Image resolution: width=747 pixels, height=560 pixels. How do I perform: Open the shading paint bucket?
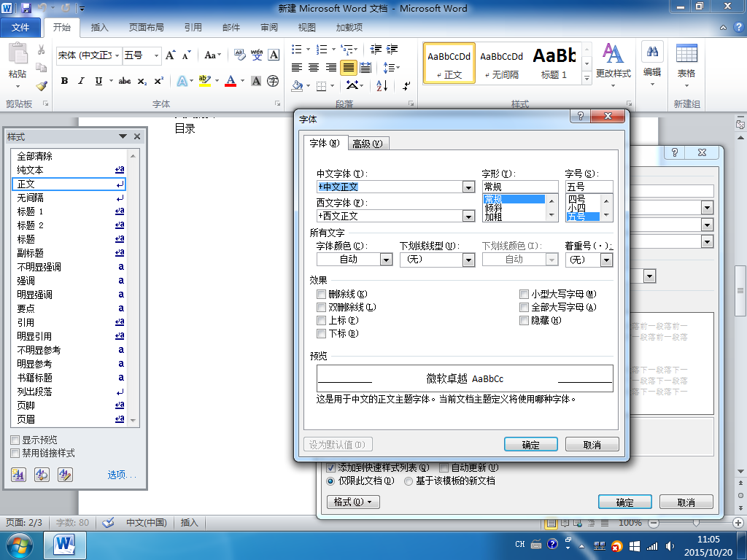pyautogui.click(x=298, y=86)
